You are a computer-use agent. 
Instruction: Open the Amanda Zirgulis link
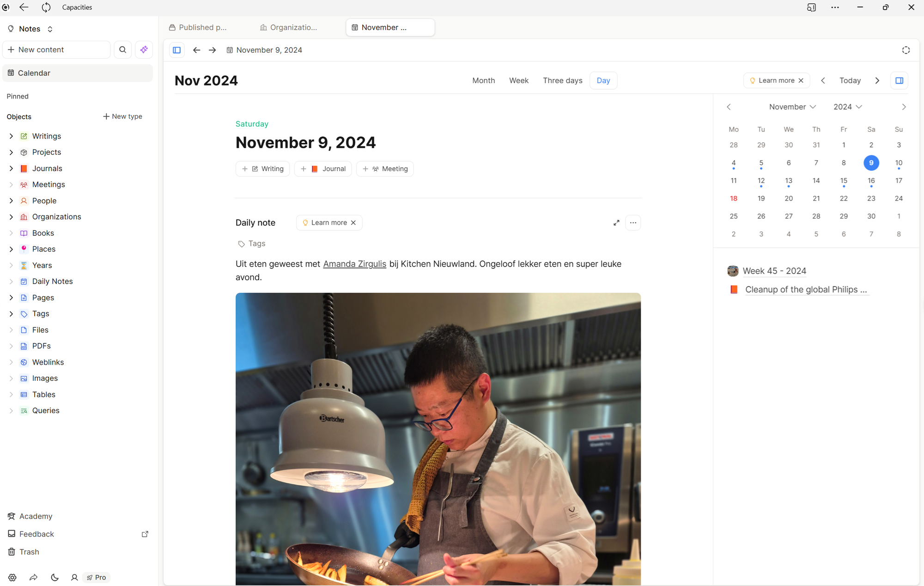point(354,264)
